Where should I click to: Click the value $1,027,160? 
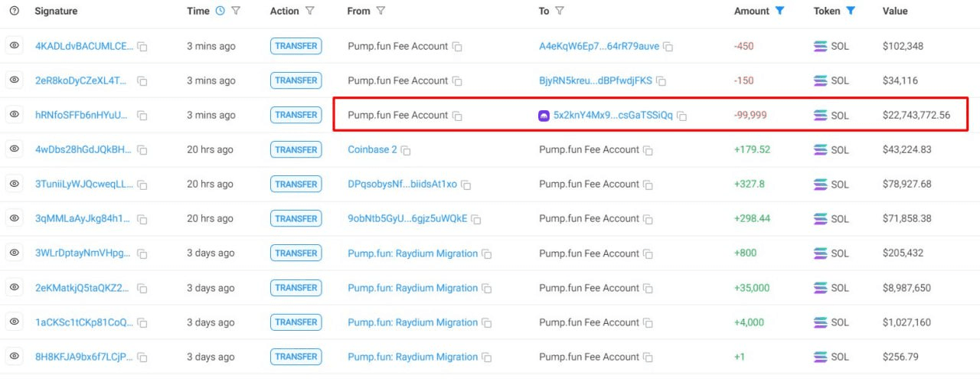coord(906,322)
